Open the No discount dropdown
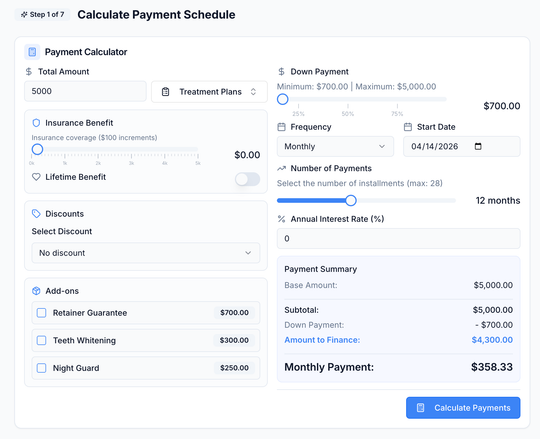Image resolution: width=540 pixels, height=439 pixels. (146, 253)
